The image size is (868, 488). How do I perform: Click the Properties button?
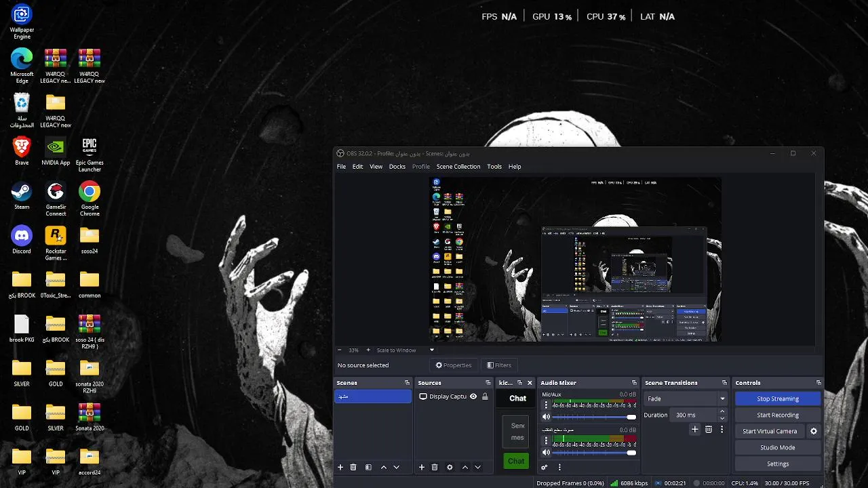pos(454,365)
